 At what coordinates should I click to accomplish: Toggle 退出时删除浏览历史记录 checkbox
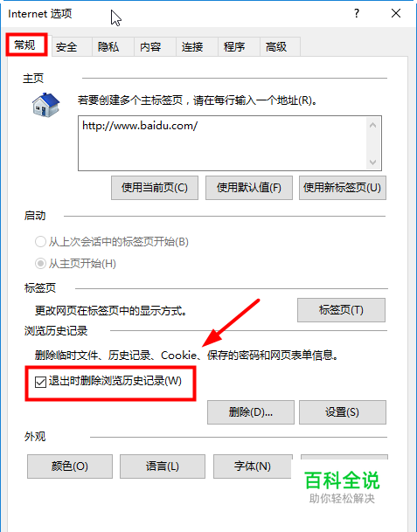pyautogui.click(x=40, y=382)
